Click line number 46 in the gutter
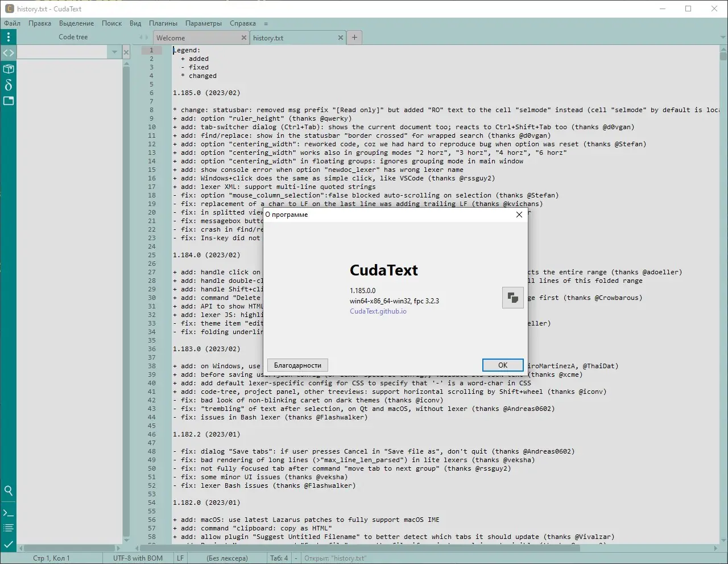The width and height of the screenshot is (728, 564). (x=152, y=434)
